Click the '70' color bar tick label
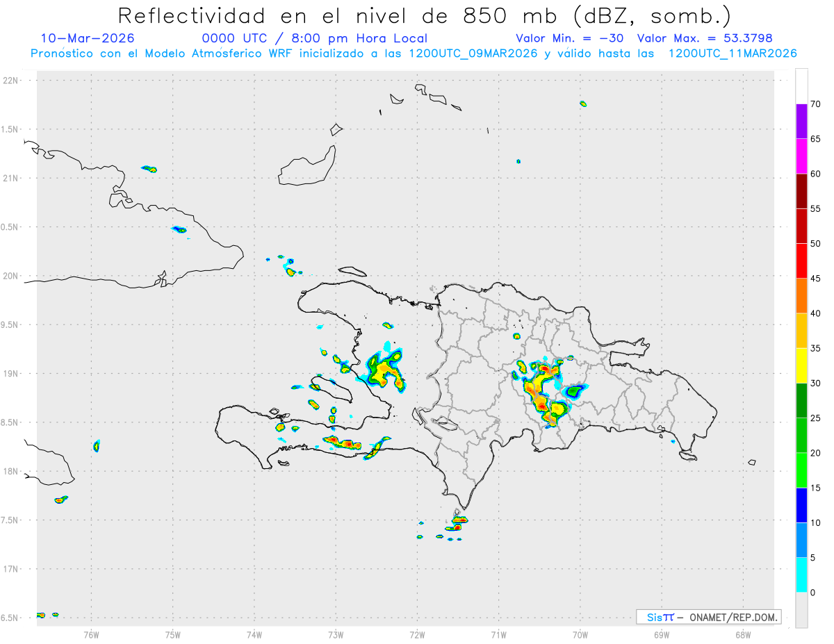The width and height of the screenshot is (834, 644). pos(815,104)
